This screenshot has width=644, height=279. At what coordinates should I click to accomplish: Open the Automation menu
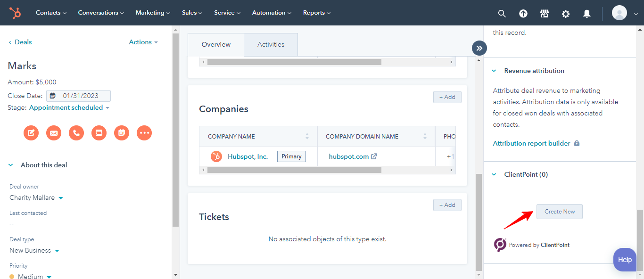(272, 13)
